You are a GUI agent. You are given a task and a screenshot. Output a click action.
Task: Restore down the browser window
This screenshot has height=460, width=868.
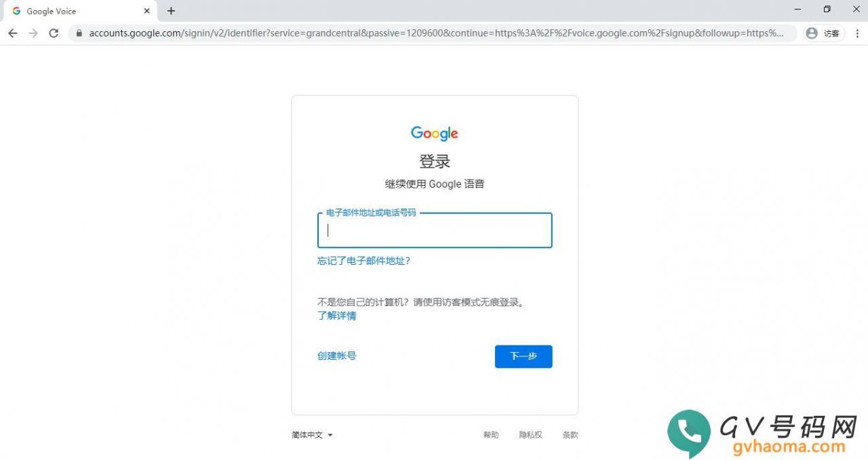pyautogui.click(x=827, y=9)
